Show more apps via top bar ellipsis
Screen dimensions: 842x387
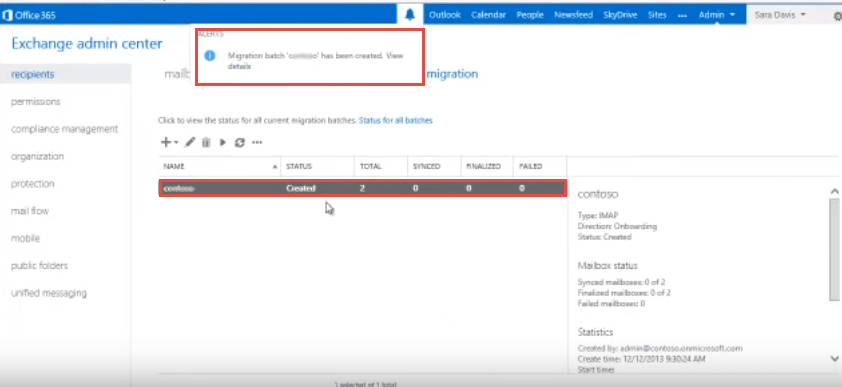click(683, 16)
